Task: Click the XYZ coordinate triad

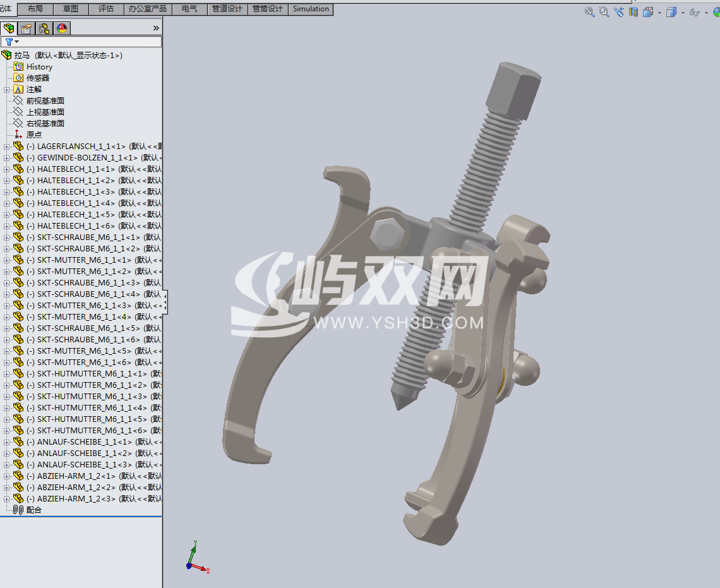Action: coord(198,558)
